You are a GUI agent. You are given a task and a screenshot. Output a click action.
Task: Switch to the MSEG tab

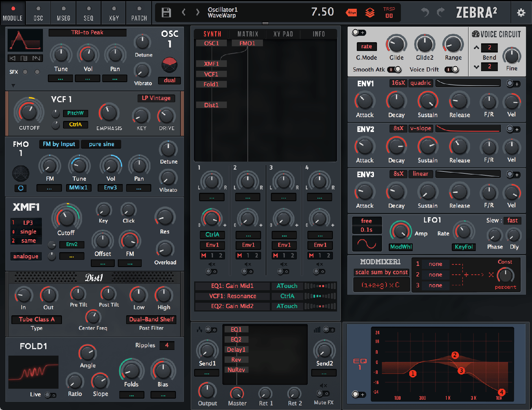click(63, 14)
